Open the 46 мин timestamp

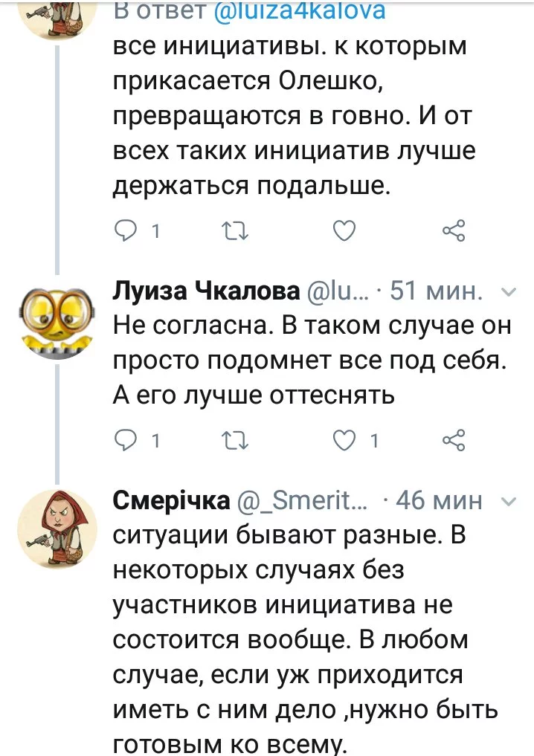pos(439,501)
